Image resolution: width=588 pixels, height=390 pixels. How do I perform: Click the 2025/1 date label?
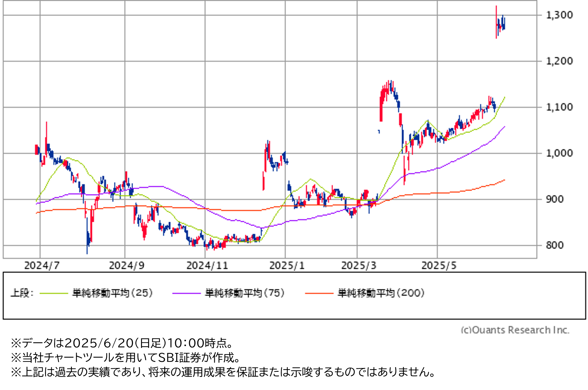click(287, 266)
